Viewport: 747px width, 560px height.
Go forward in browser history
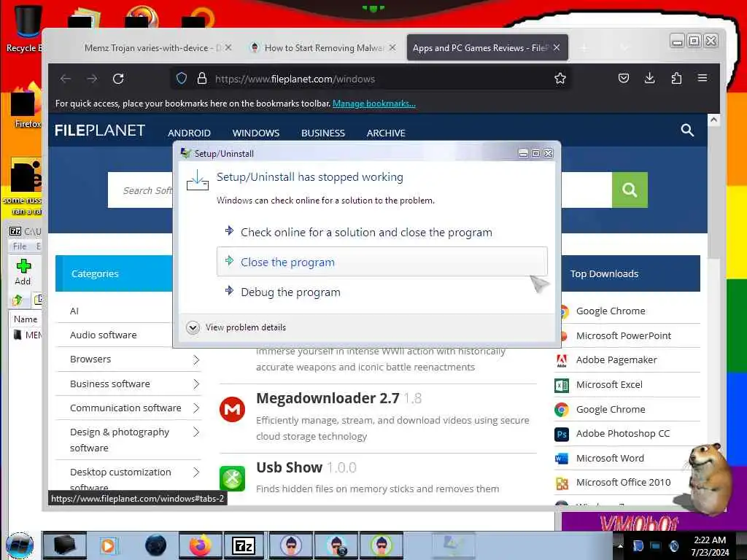tap(92, 79)
